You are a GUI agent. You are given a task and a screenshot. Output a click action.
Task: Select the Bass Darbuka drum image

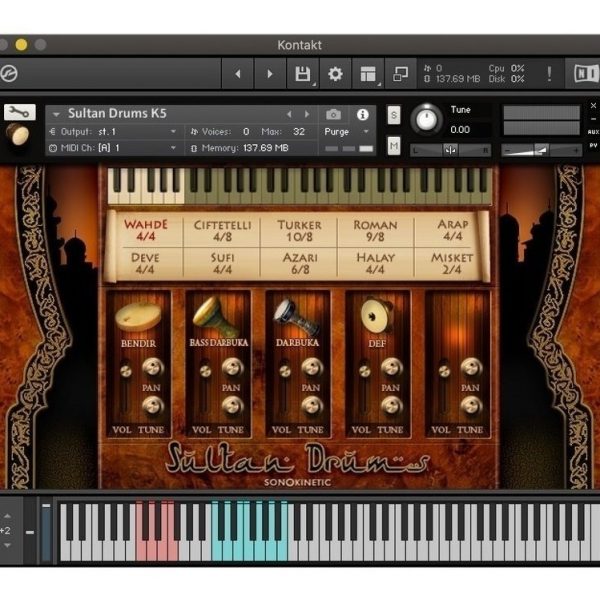(216, 316)
